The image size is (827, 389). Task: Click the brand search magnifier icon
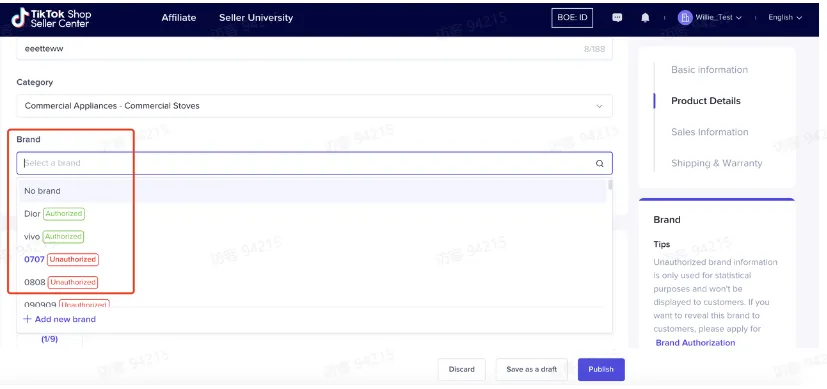pyautogui.click(x=600, y=163)
